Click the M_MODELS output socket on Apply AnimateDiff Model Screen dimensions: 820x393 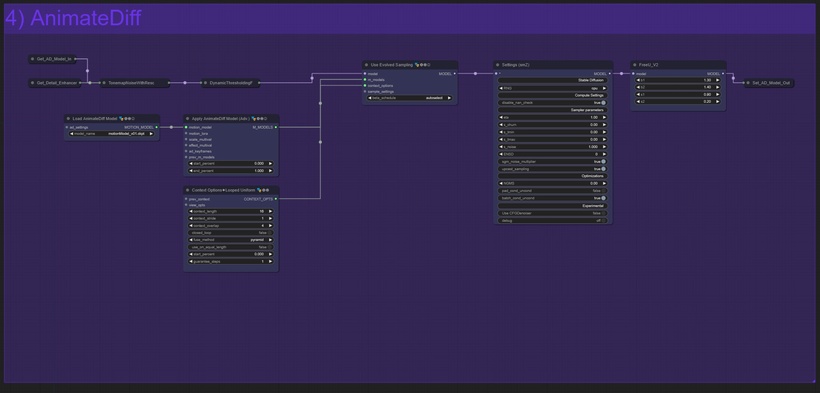pyautogui.click(x=276, y=127)
